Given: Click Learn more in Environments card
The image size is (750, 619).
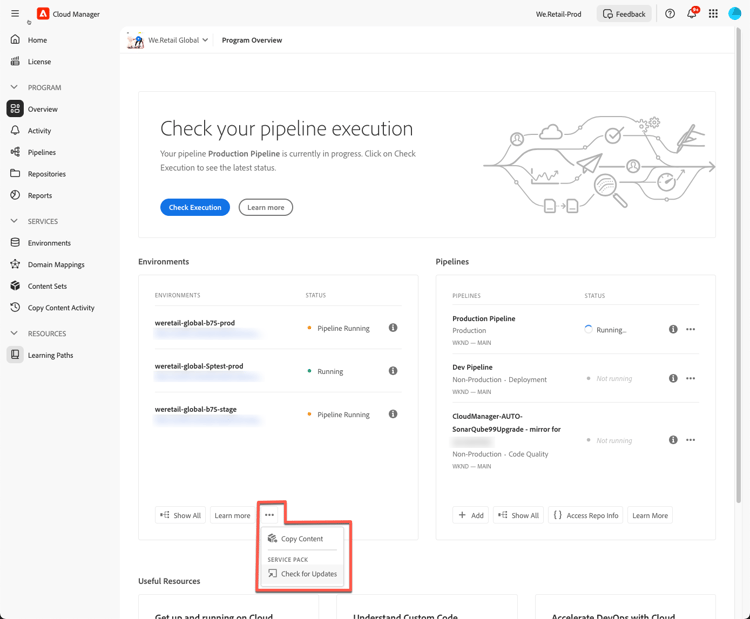Looking at the screenshot, I should pyautogui.click(x=232, y=515).
